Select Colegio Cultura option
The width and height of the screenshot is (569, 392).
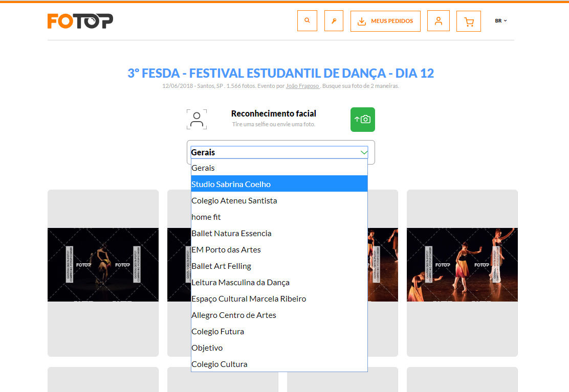tap(279, 364)
